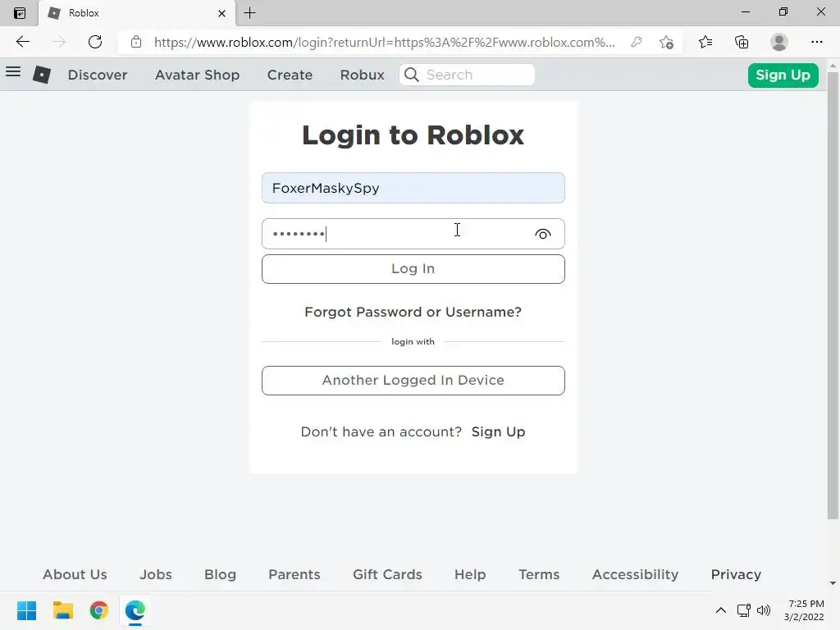The image size is (840, 630).
Task: Launch Google Chrome from taskbar
Action: (99, 610)
